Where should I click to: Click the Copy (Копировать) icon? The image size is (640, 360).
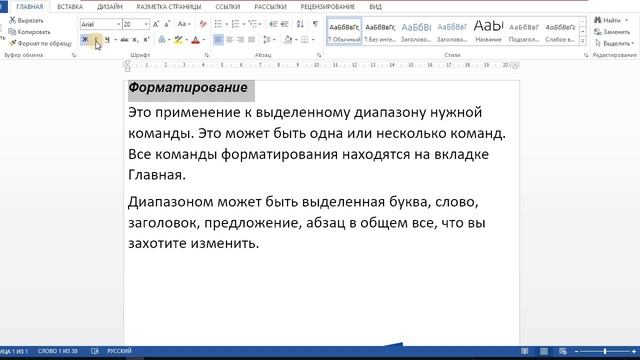[x=13, y=31]
